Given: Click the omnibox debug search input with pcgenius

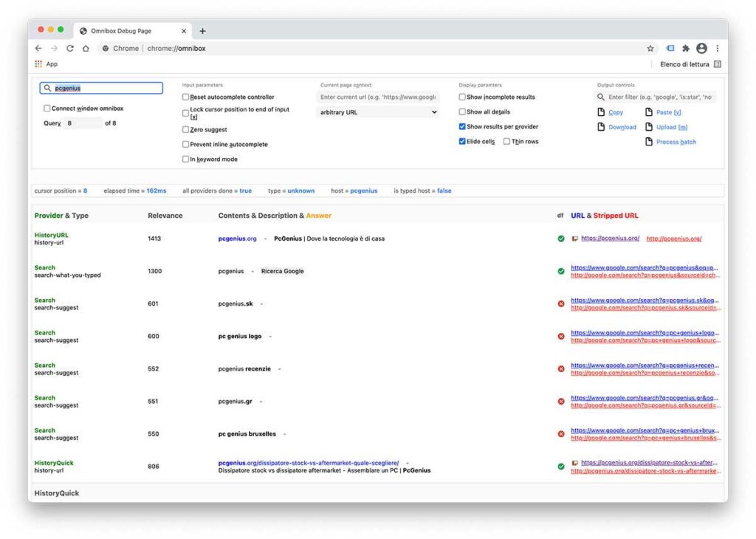Looking at the screenshot, I should [x=101, y=88].
